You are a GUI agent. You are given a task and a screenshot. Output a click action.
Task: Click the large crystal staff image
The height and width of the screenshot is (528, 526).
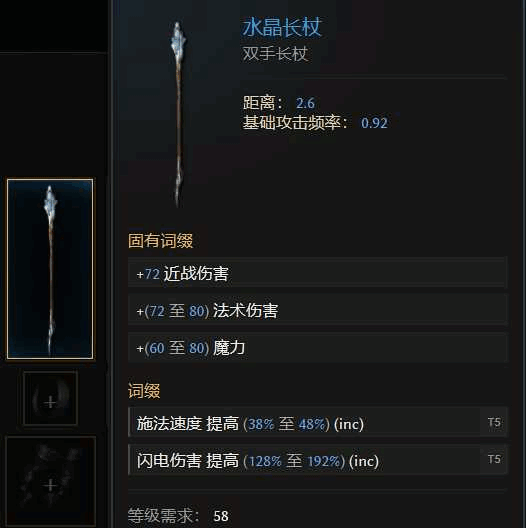pyautogui.click(x=178, y=114)
